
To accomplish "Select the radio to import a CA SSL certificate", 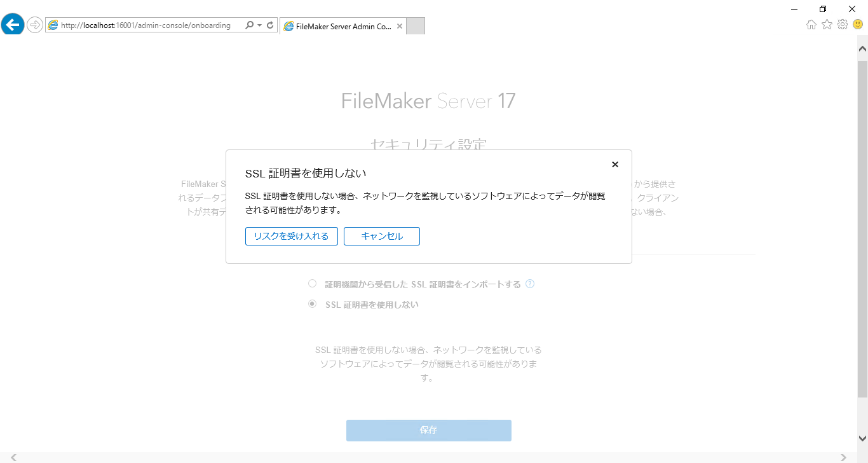I will [x=312, y=283].
